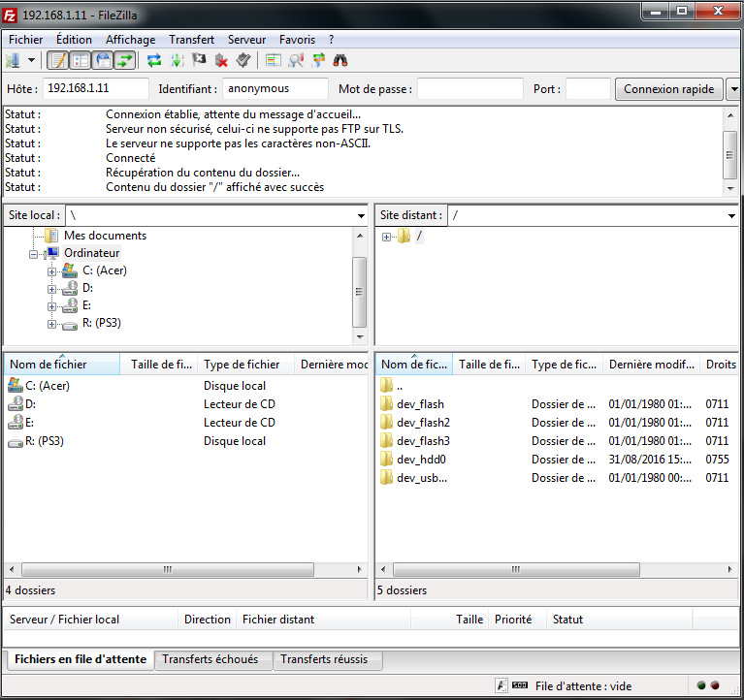
Task: Click the Connexion rapide button
Action: click(x=669, y=89)
